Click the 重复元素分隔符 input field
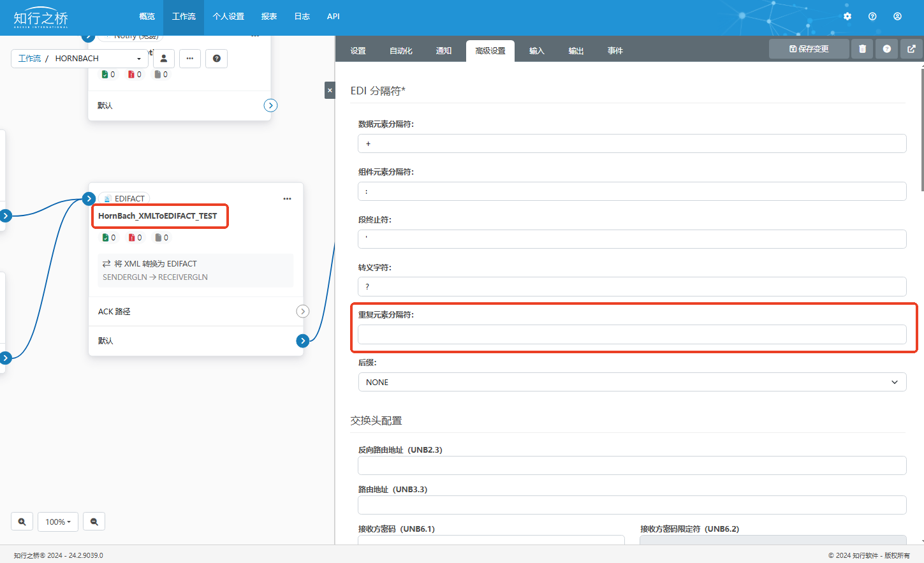 pos(631,335)
